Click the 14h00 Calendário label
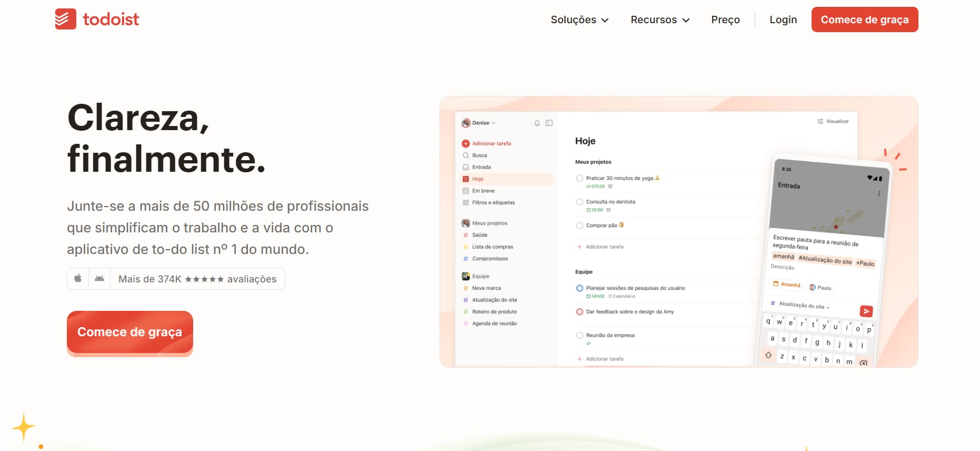Viewport: 980px width, 451px height. coord(611,296)
